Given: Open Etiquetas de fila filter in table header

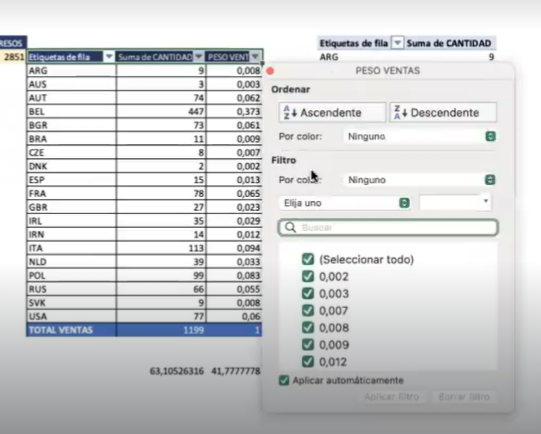Looking at the screenshot, I should [x=109, y=57].
